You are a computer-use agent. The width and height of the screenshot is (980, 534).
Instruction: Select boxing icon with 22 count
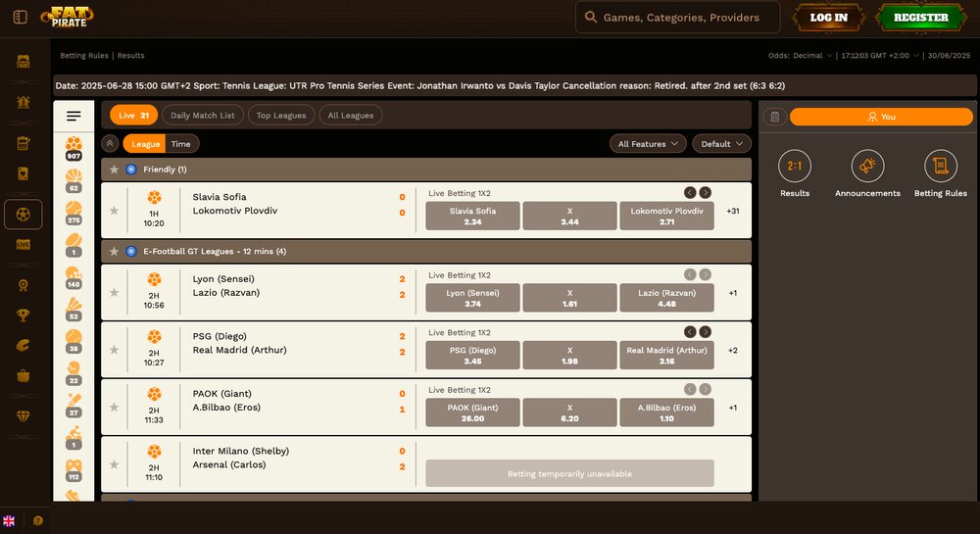[x=73, y=373]
